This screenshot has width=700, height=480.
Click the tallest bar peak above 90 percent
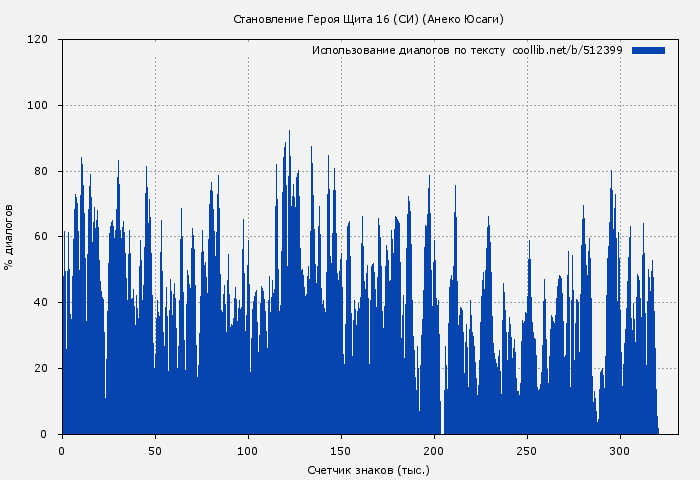click(x=289, y=133)
